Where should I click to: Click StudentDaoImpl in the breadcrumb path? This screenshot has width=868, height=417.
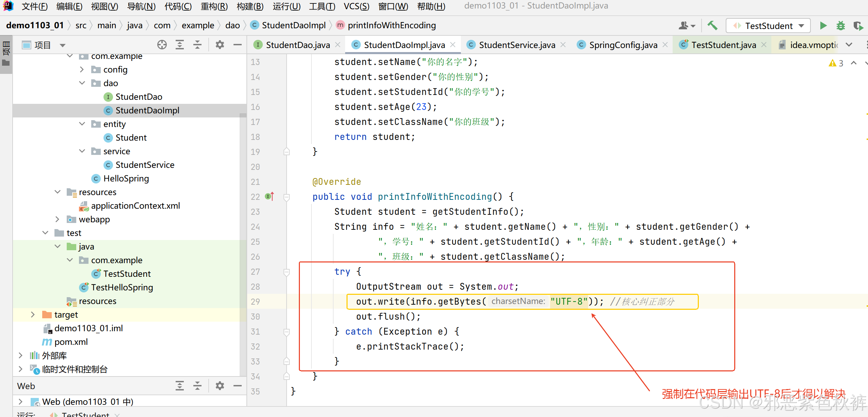(293, 25)
